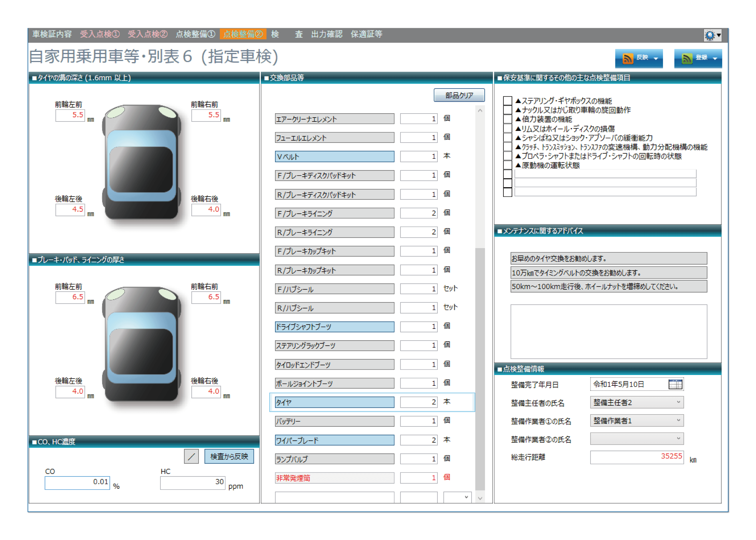Image resolution: width=756 pixels, height=540 pixels.
Task: Open the unit dropdown in blank parts row
Action: pyautogui.click(x=457, y=497)
